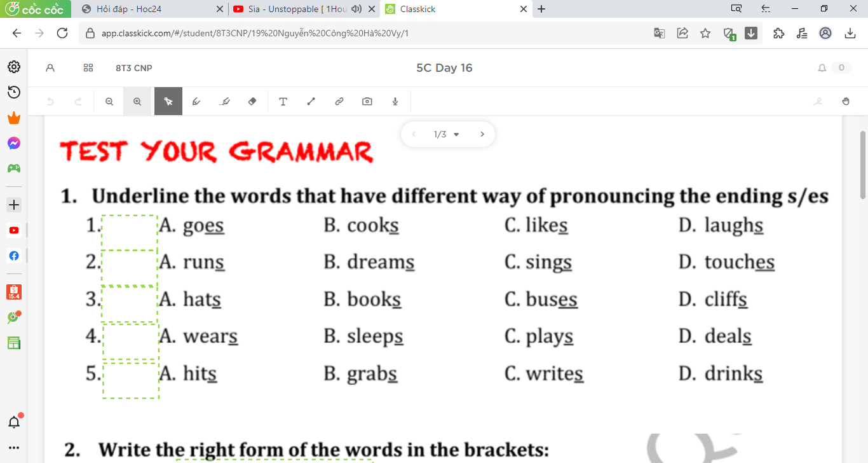This screenshot has height=463, width=868.
Task: Select the Pen drawing tool
Action: pos(196,101)
